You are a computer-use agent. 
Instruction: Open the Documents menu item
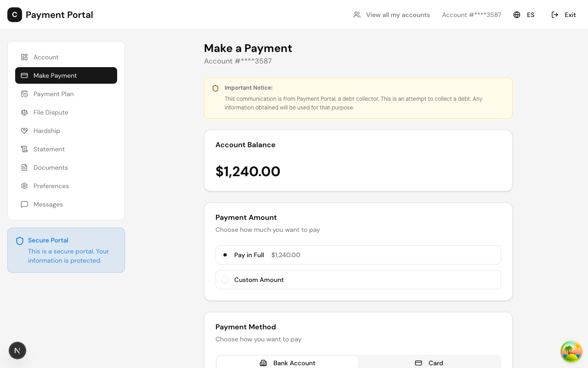66,167
